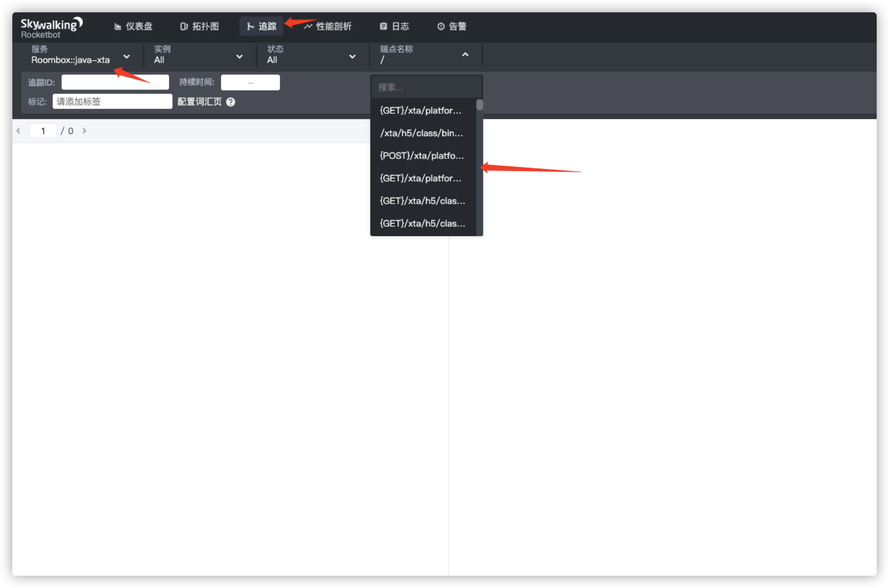Image resolution: width=889 pixels, height=588 pixels.
Task: Expand the 实例 instance dropdown
Action: point(239,56)
